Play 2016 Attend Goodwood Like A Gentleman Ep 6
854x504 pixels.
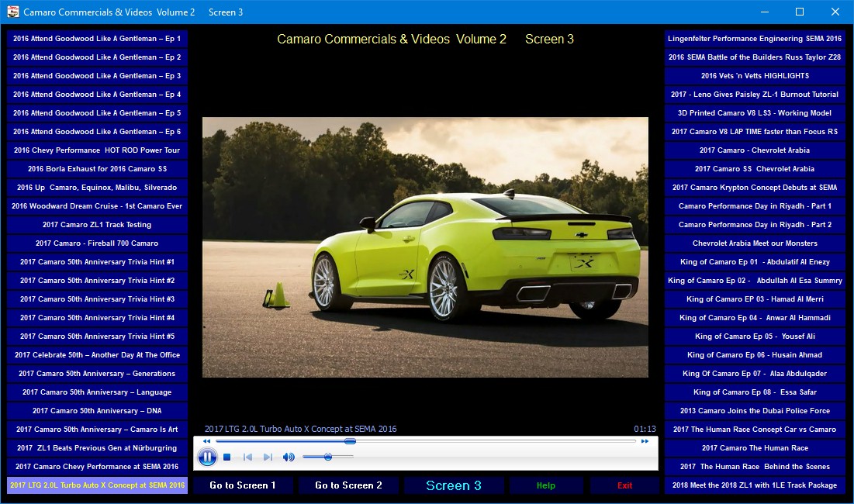(97, 132)
